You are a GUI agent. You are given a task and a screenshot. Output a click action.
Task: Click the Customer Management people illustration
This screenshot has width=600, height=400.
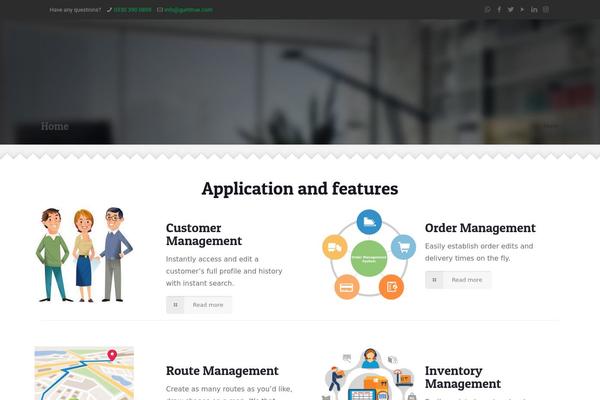pos(84,255)
